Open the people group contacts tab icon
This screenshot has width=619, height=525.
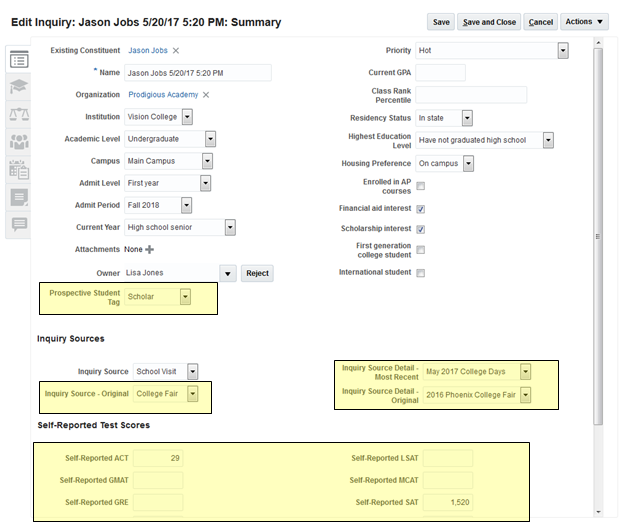(19, 142)
